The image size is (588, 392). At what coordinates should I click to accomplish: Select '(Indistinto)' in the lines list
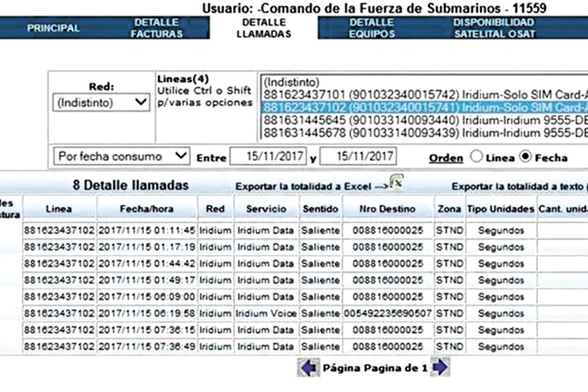(292, 82)
